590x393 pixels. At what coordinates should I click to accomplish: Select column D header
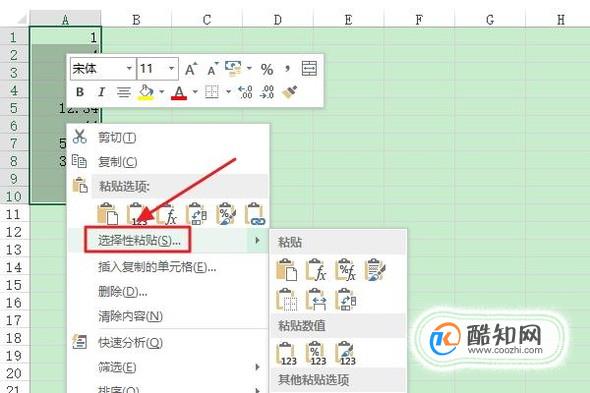point(278,19)
